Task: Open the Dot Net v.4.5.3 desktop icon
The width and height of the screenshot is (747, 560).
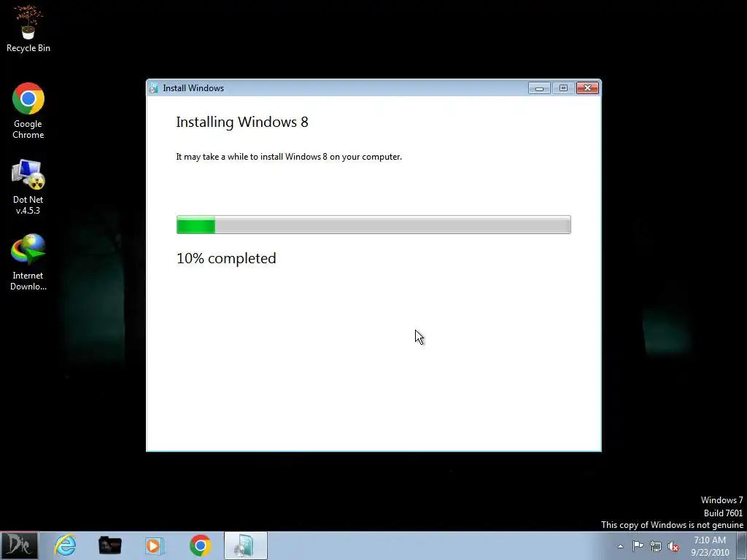Action: coord(28,187)
